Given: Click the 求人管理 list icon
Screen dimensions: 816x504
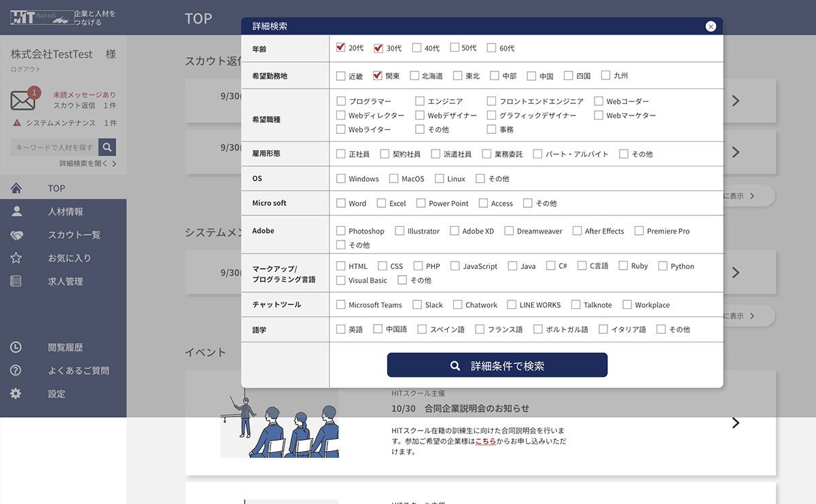Looking at the screenshot, I should (x=16, y=281).
